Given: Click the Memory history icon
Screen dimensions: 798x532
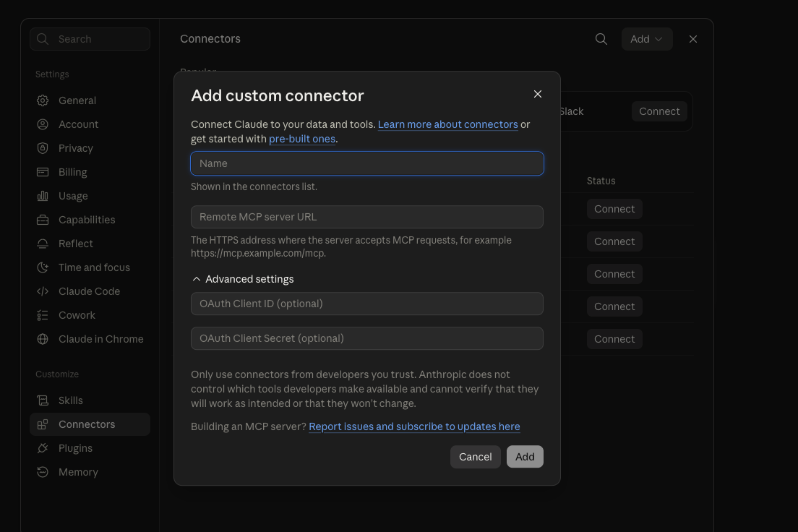Looking at the screenshot, I should click(x=43, y=472).
